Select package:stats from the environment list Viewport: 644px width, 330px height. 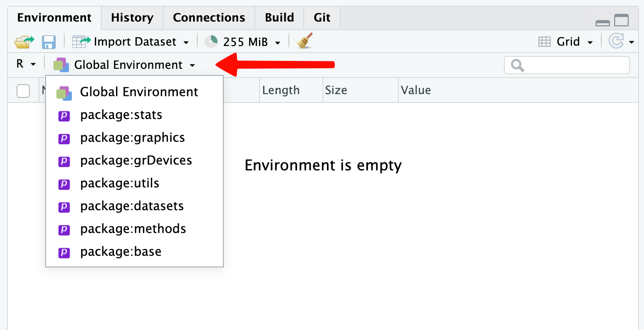click(121, 115)
